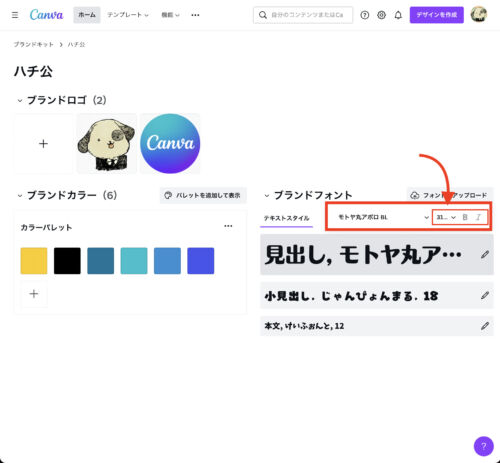This screenshot has height=463, width=500.
Task: Open color palette more options dots
Action: 228,226
